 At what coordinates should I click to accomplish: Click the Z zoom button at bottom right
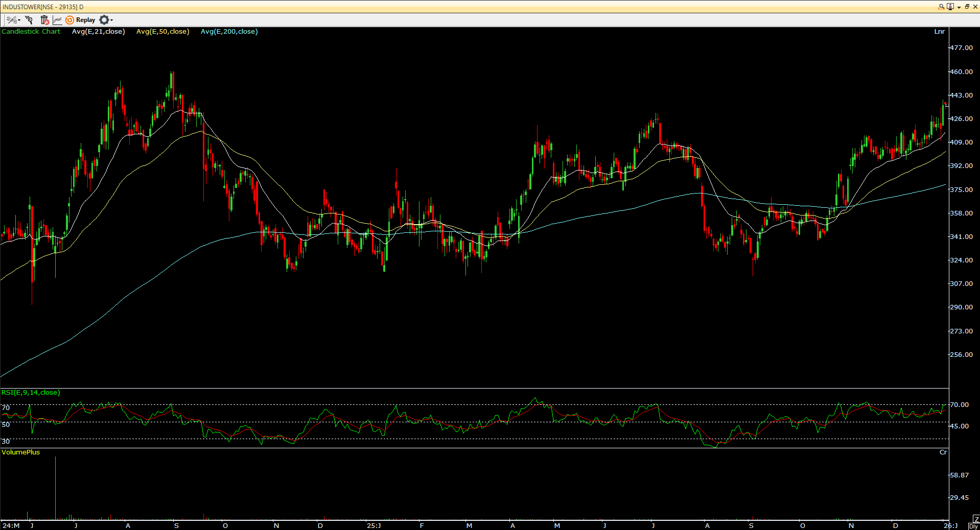(977, 519)
